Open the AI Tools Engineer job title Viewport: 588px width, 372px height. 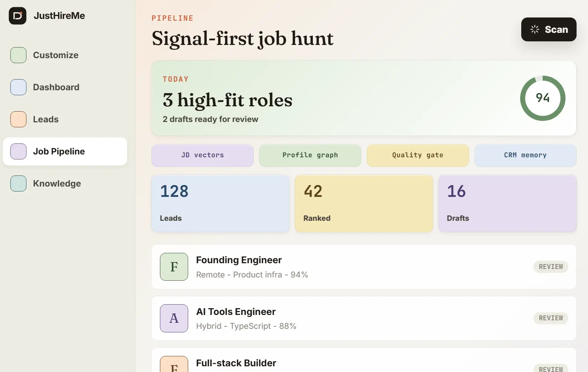[x=236, y=312]
